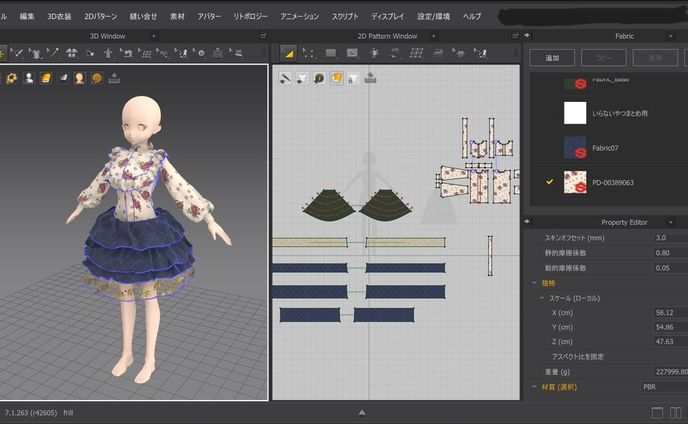This screenshot has width=688, height=424.
Task: Toggle the avatar face display in the 3D view
Action: coord(79,78)
